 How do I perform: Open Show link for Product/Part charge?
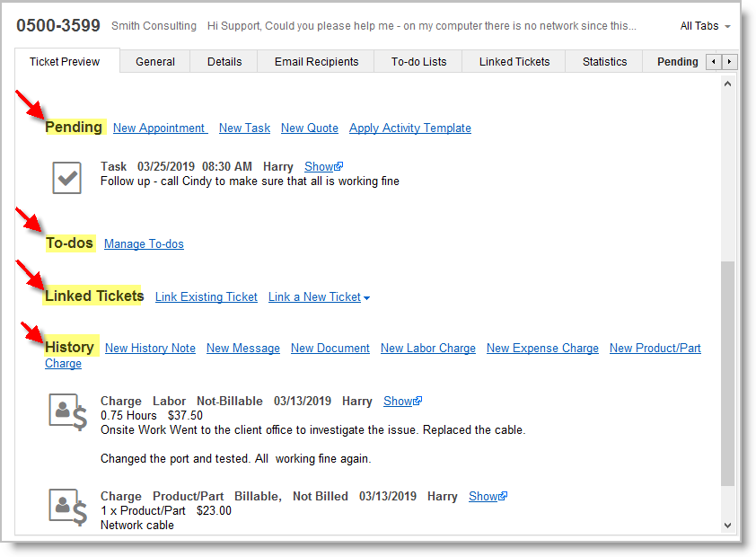click(483, 496)
